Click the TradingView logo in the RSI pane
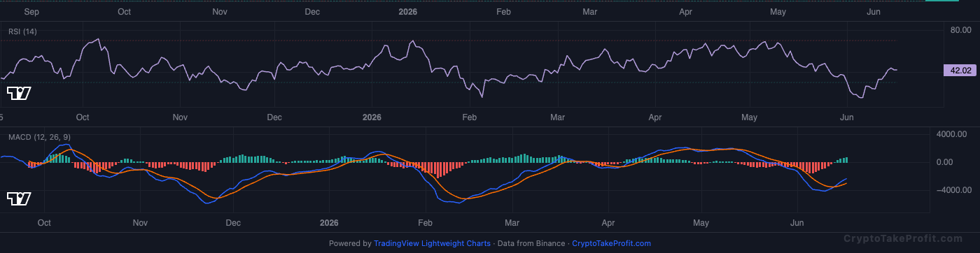The image size is (980, 253). [x=19, y=93]
